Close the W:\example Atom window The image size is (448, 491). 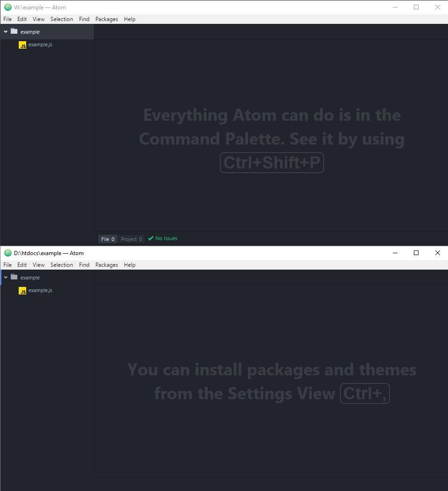click(437, 7)
